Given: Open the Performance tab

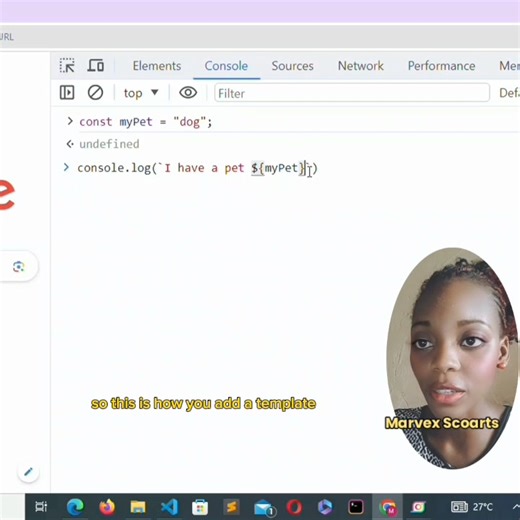Looking at the screenshot, I should point(441,66).
